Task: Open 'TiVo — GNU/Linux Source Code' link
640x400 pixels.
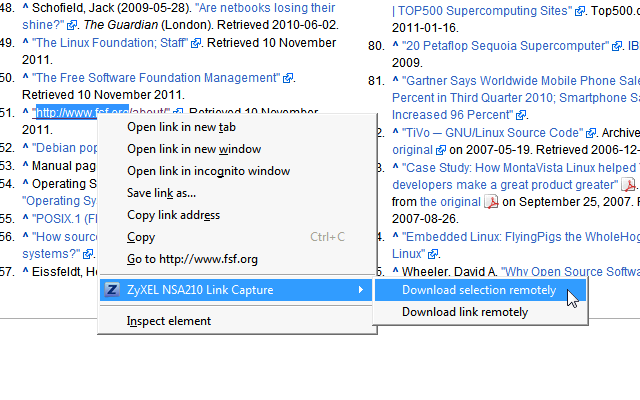Action: point(493,133)
